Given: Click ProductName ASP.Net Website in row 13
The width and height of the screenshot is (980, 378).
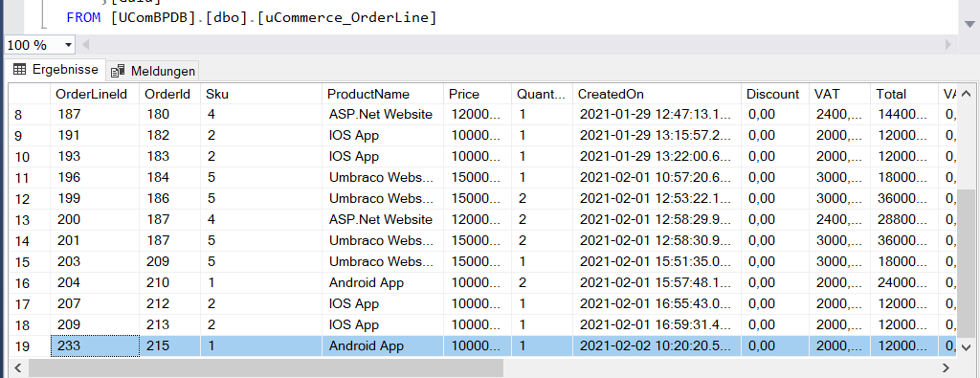Looking at the screenshot, I should pos(383,220).
